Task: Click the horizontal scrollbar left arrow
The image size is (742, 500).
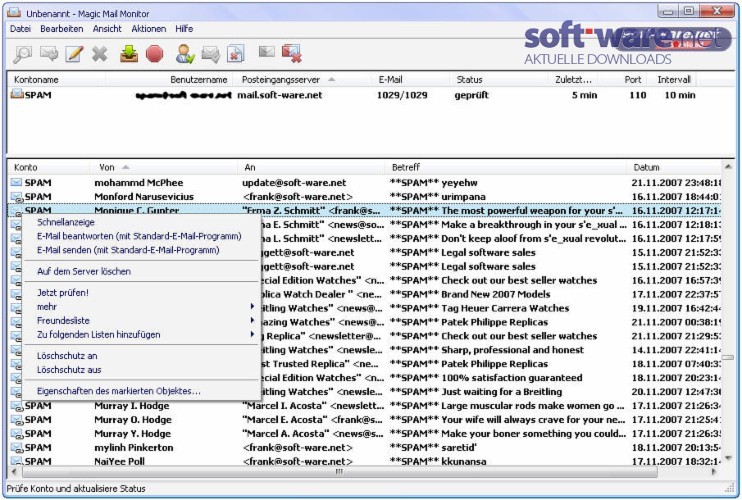Action: (14, 472)
